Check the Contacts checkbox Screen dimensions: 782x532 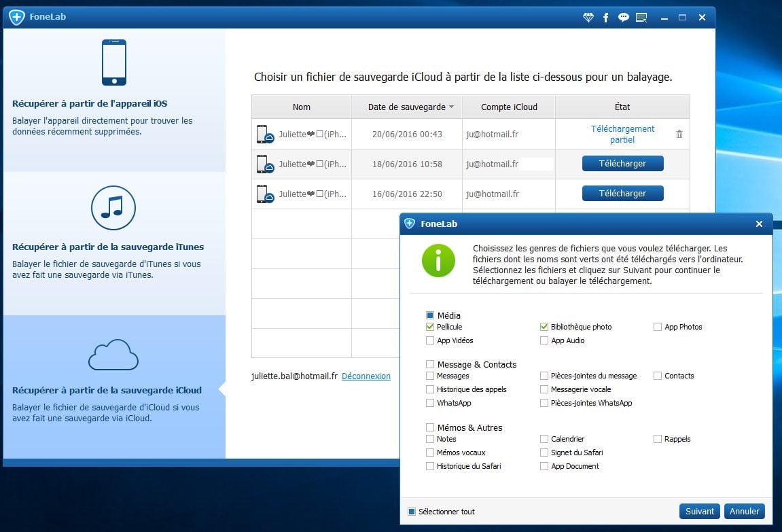pos(658,376)
